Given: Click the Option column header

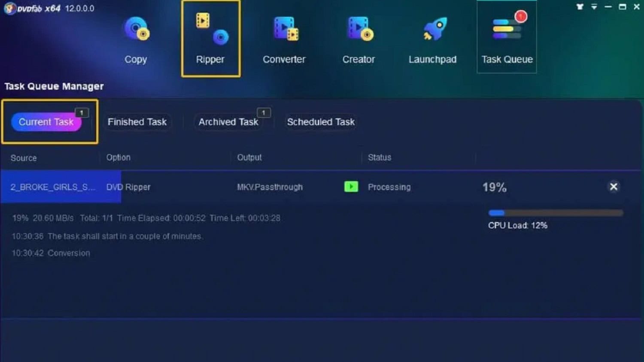Looking at the screenshot, I should [x=118, y=158].
